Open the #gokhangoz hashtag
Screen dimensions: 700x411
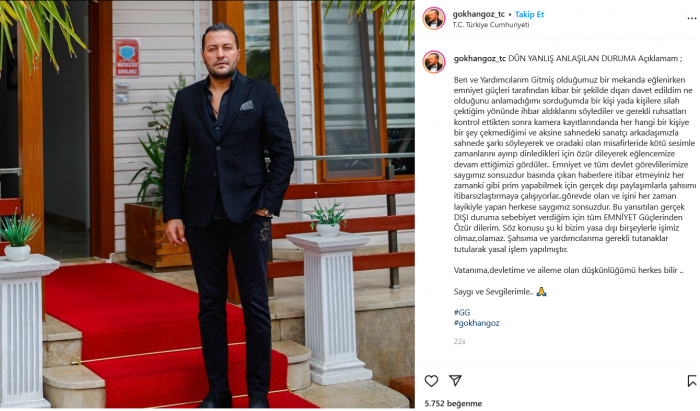(476, 323)
